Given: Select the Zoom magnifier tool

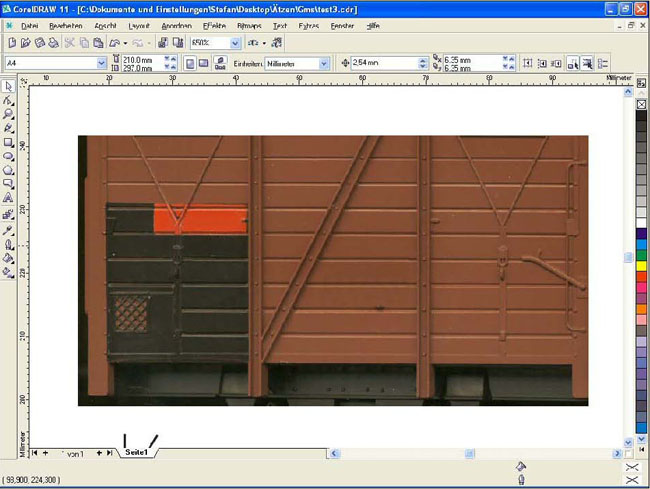Looking at the screenshot, I should click(x=9, y=114).
